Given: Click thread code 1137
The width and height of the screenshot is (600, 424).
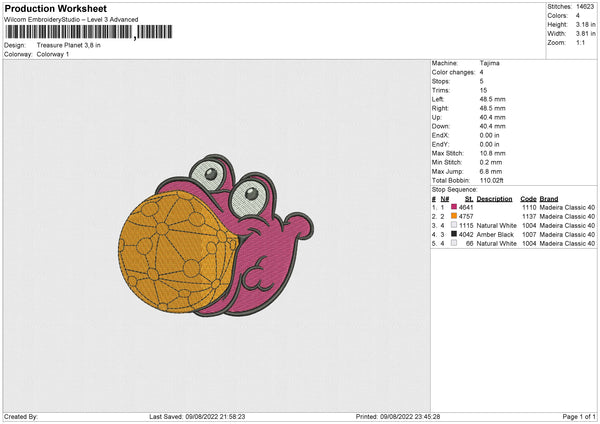Looking at the screenshot, I should click(529, 217).
